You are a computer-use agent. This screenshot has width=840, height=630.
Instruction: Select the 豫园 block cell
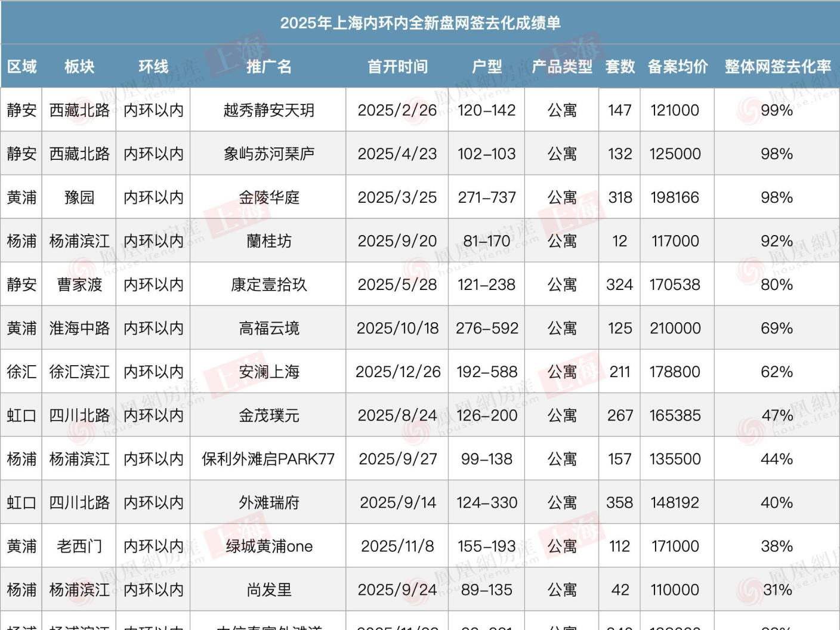[79, 197]
